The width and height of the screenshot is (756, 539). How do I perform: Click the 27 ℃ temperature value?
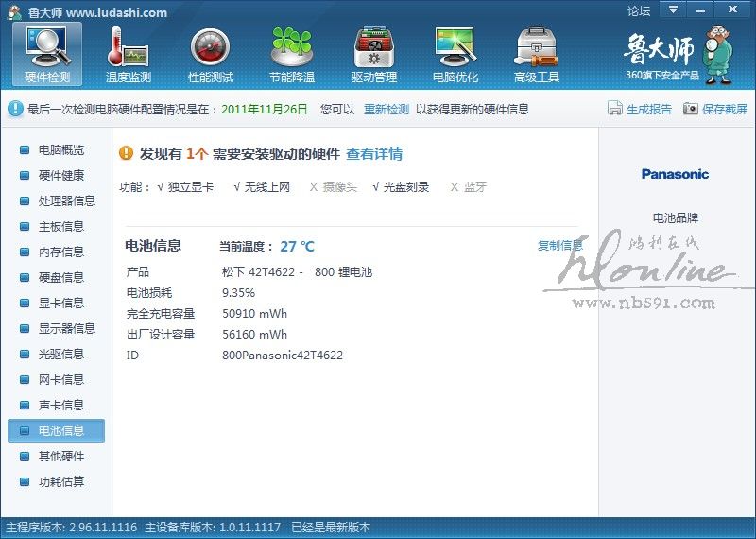(x=297, y=247)
